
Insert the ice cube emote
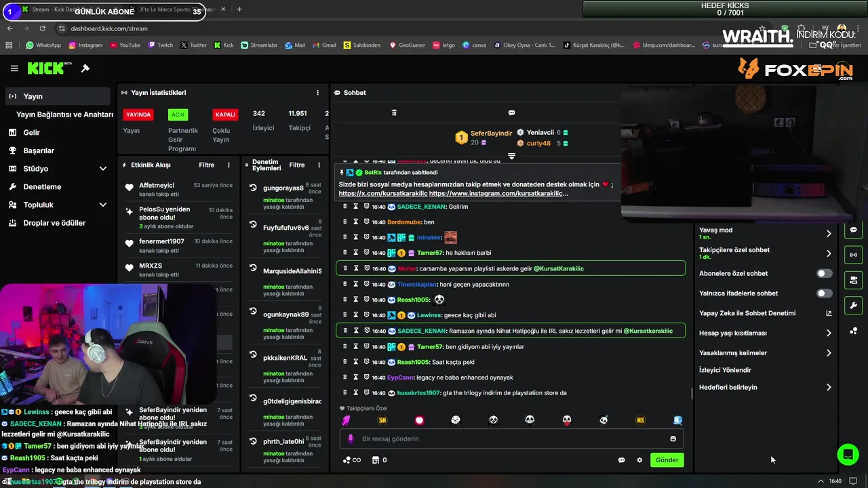pyautogui.click(x=677, y=420)
